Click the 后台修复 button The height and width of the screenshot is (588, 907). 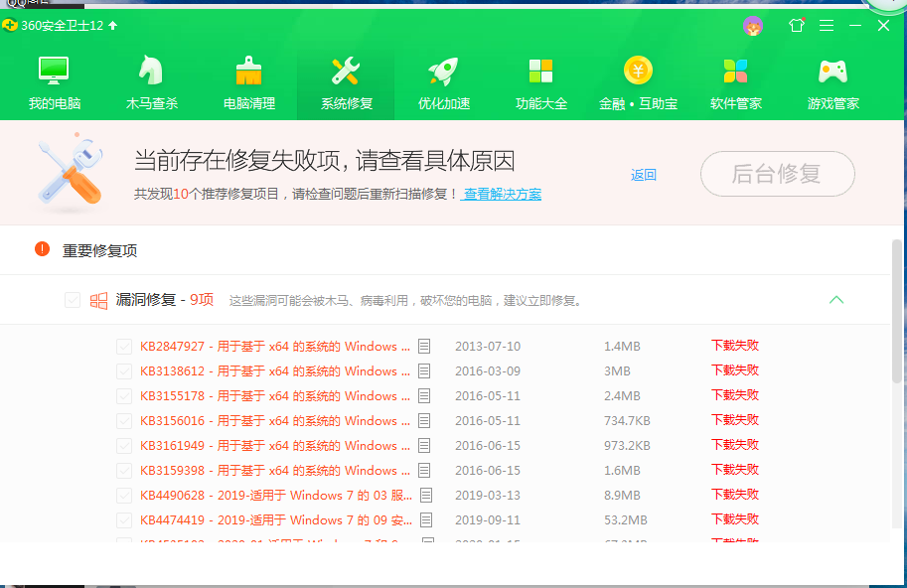[x=778, y=174]
